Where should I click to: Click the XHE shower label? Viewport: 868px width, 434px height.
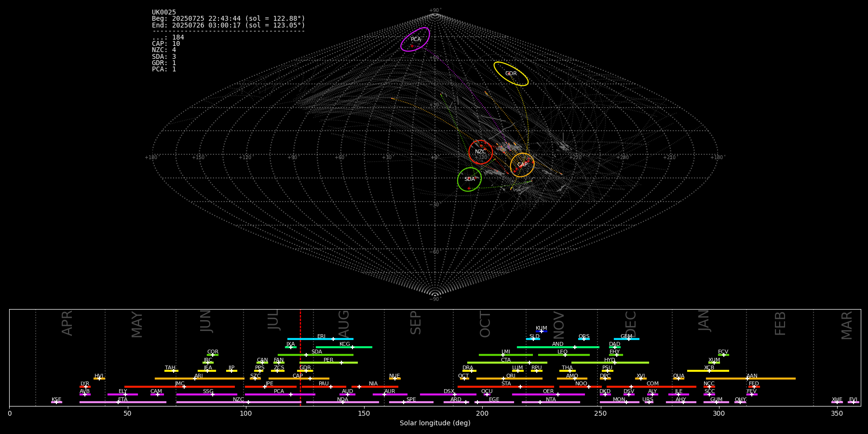(837, 400)
